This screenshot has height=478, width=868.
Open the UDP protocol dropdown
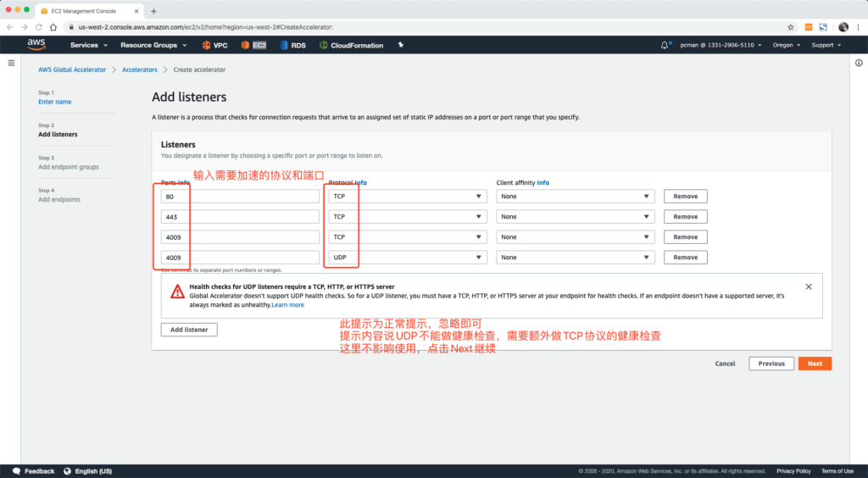(406, 258)
